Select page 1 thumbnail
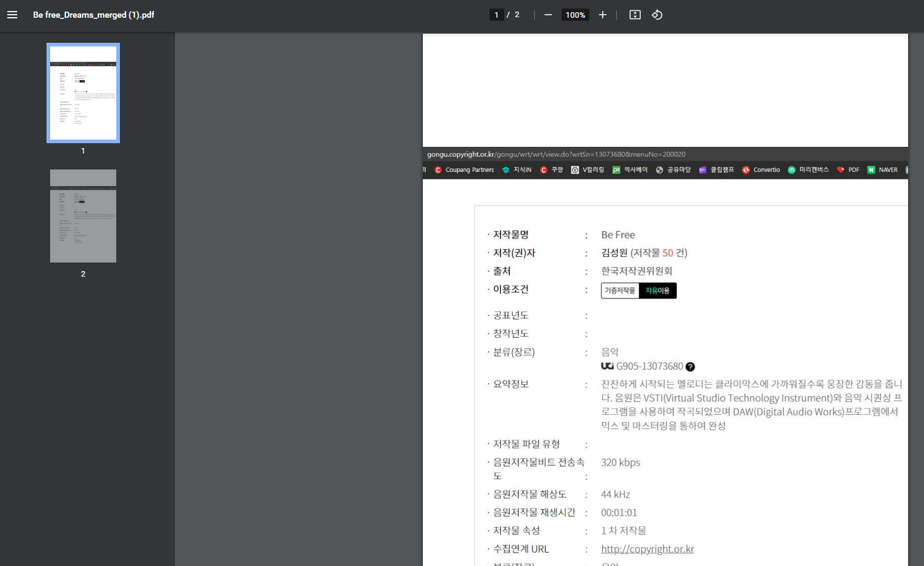The image size is (924, 566). click(x=83, y=93)
